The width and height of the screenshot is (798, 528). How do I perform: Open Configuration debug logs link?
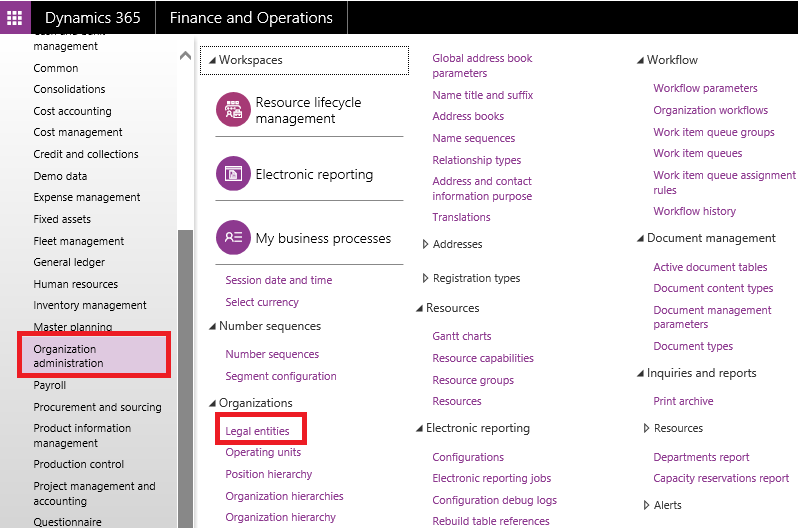[494, 500]
